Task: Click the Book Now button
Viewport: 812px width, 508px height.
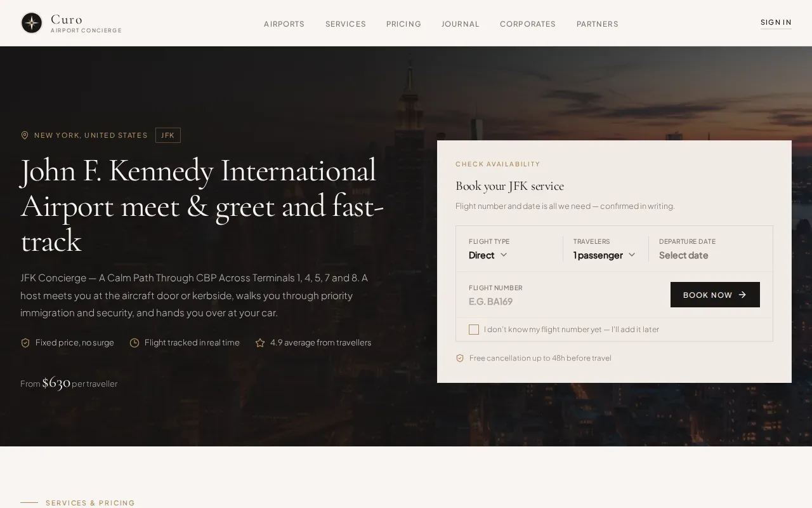Action: coord(715,295)
